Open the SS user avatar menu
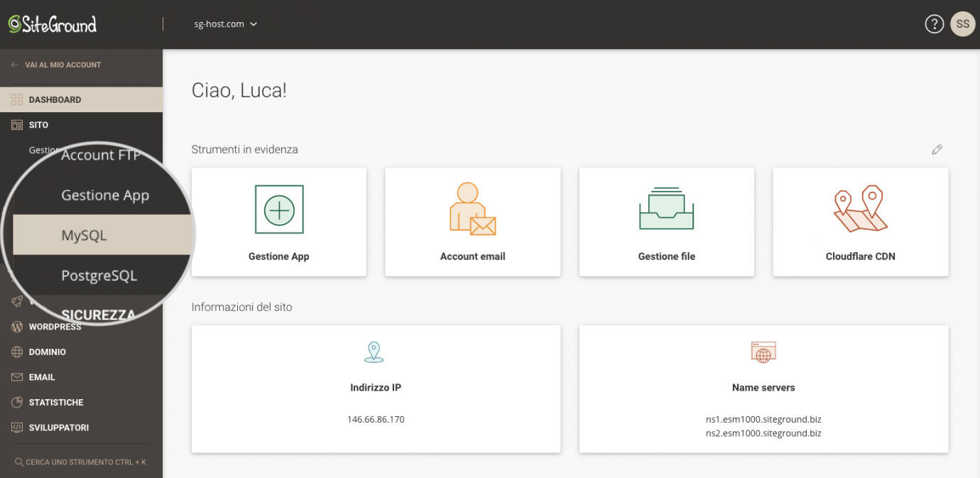 pyautogui.click(x=962, y=24)
